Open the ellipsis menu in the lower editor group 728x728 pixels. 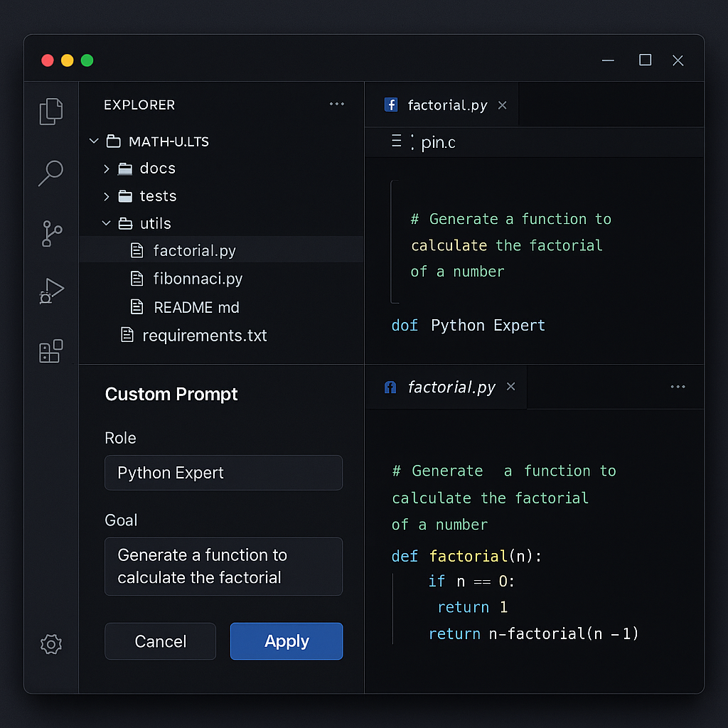[678, 386]
